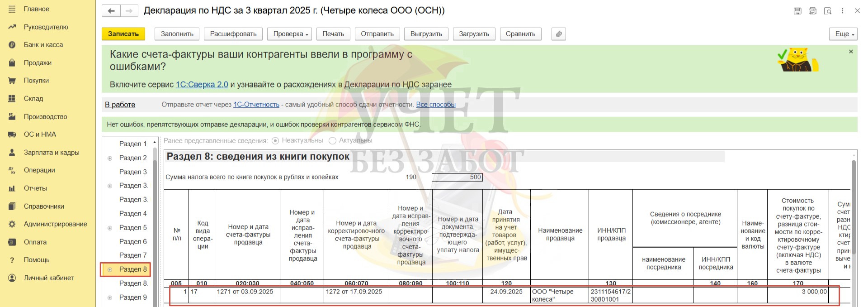Expand the Раздел 2 tree node
Viewport: 868px width, 307px height.
[x=110, y=158]
